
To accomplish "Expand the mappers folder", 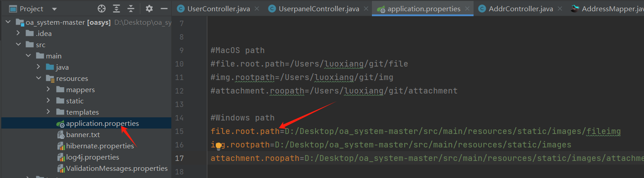I will [x=48, y=89].
